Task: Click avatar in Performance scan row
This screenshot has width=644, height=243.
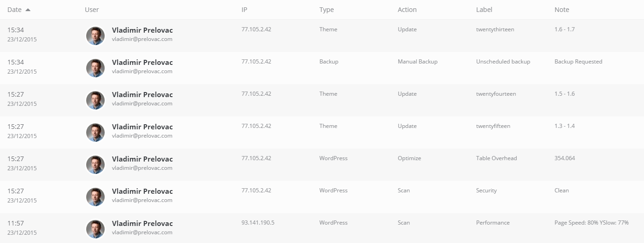Action: click(95, 229)
